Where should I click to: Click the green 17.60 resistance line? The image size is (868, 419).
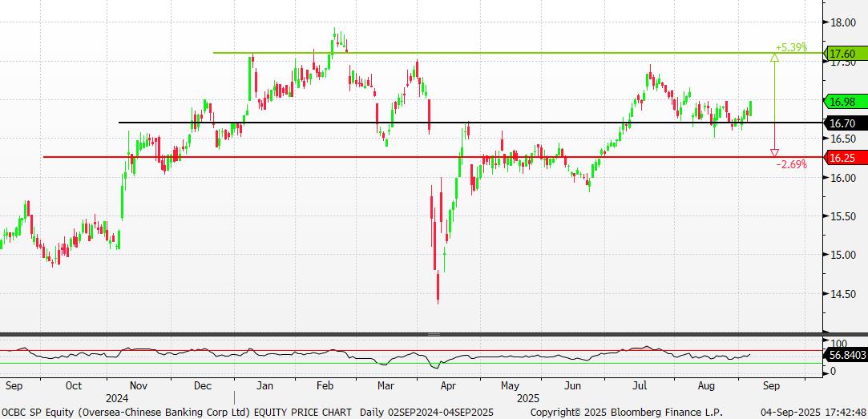point(518,53)
